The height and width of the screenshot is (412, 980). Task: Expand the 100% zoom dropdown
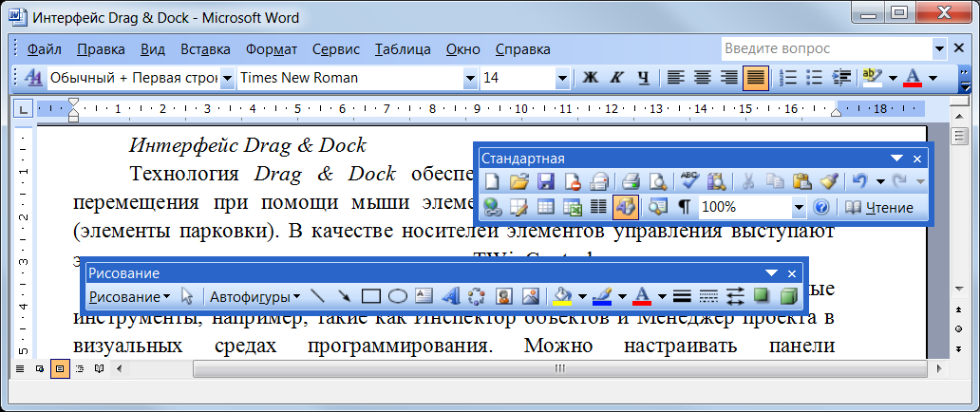(798, 207)
